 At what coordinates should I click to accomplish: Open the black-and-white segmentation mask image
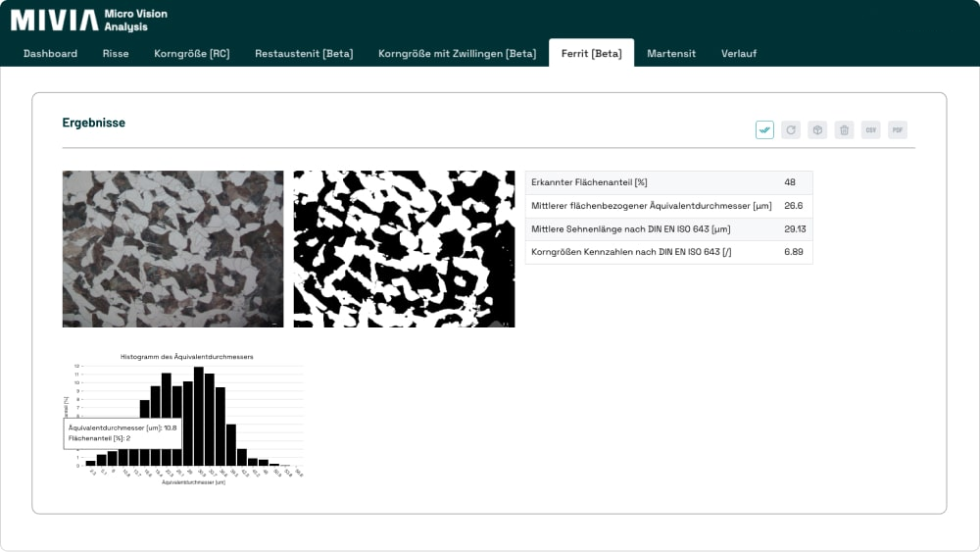coord(404,249)
